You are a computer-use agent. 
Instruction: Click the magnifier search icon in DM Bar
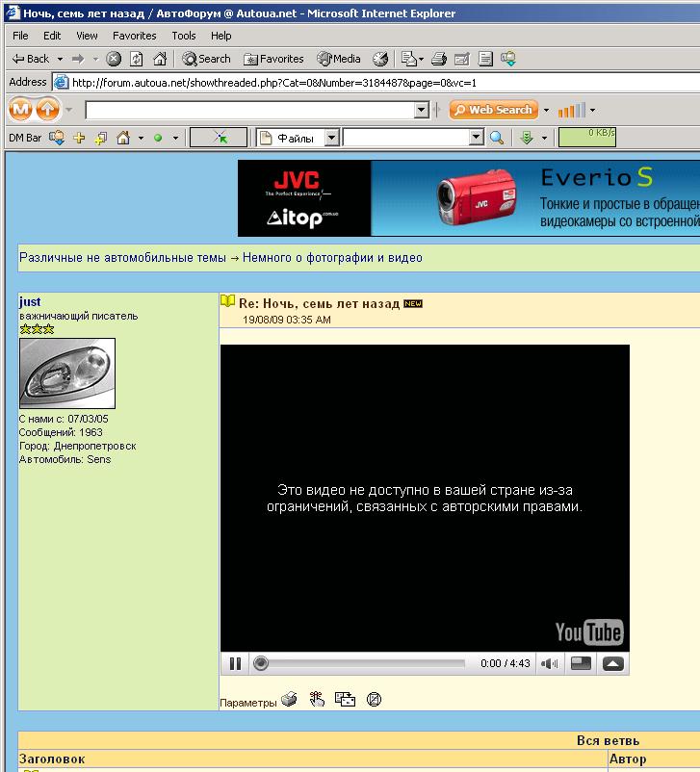(x=497, y=138)
